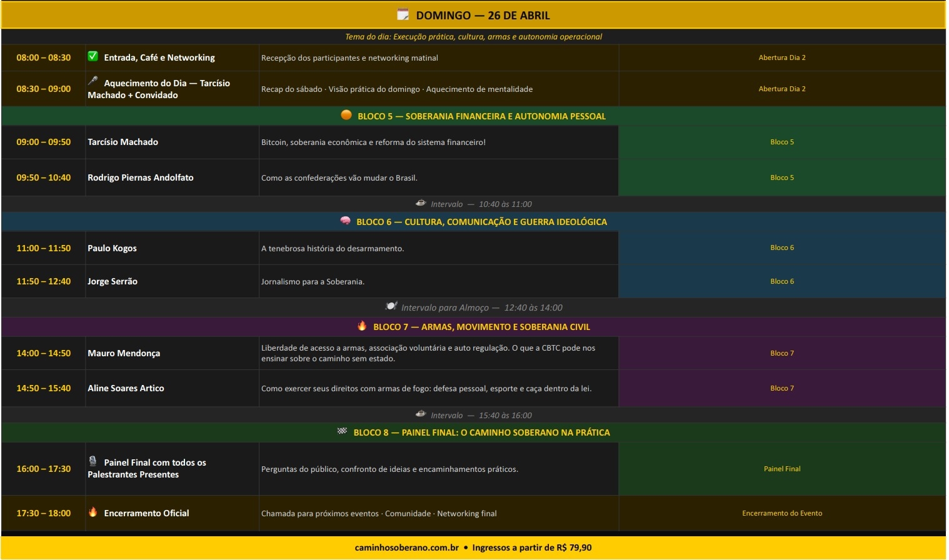Image resolution: width=949 pixels, height=560 pixels.
Task: Click the coffee cup icon at 15:40 Intervalo
Action: (x=421, y=414)
